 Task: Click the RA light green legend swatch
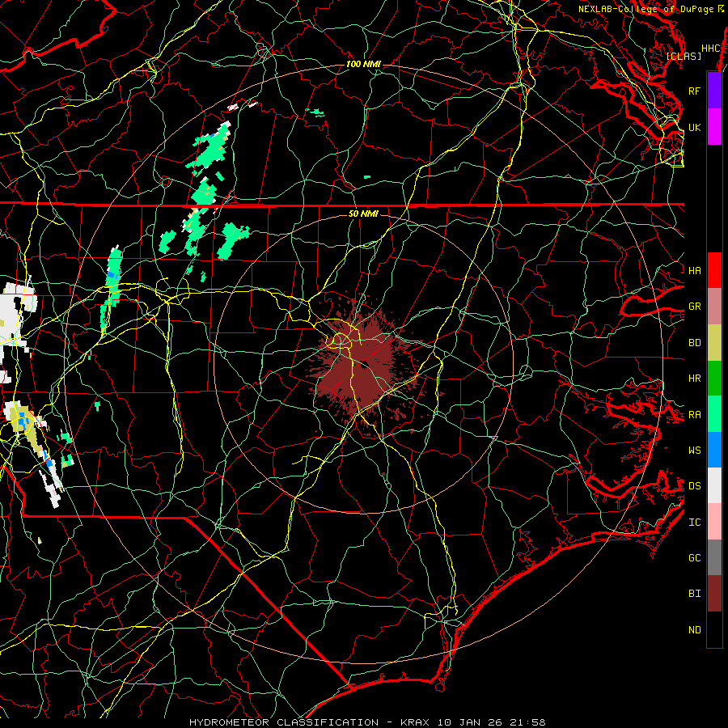714,414
